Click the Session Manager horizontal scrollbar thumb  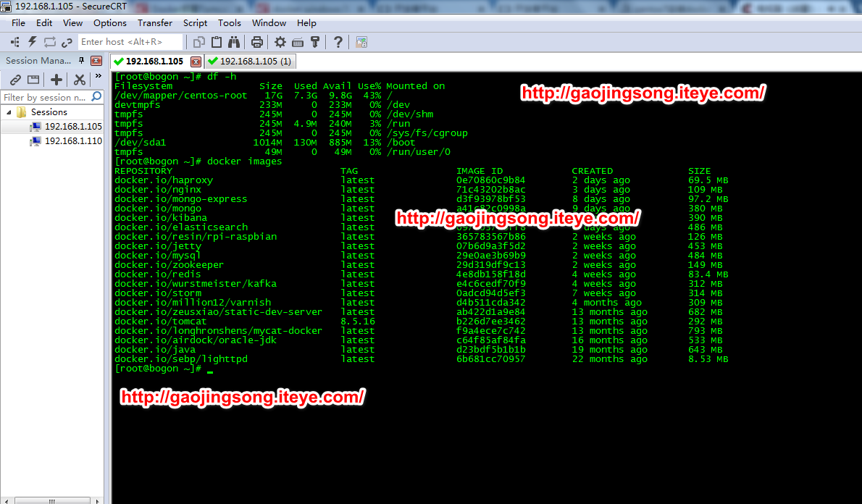tap(52, 500)
